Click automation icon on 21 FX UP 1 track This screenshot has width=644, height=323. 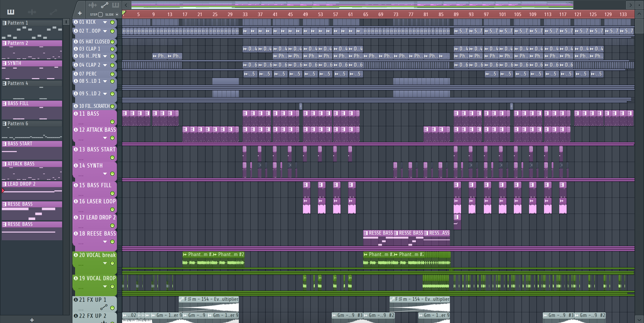click(x=104, y=307)
